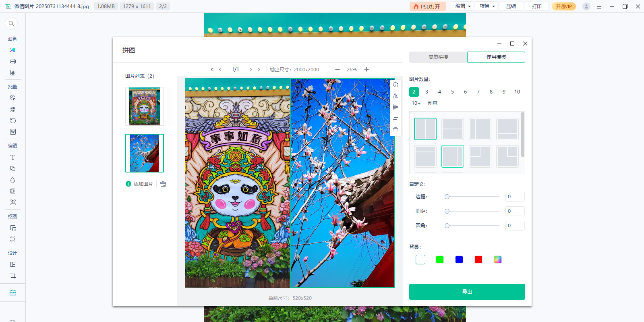
Task: Flip the selected collage image vertically
Action: pyautogui.click(x=396, y=107)
